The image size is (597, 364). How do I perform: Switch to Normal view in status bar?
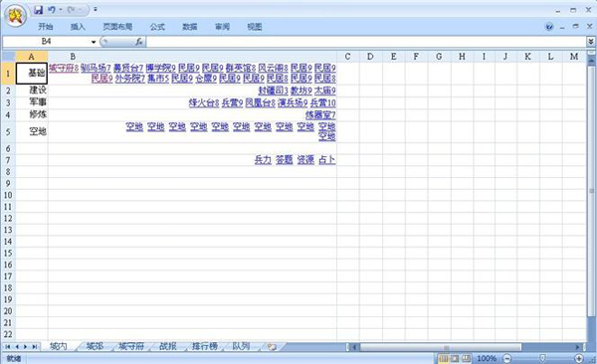pos(443,358)
